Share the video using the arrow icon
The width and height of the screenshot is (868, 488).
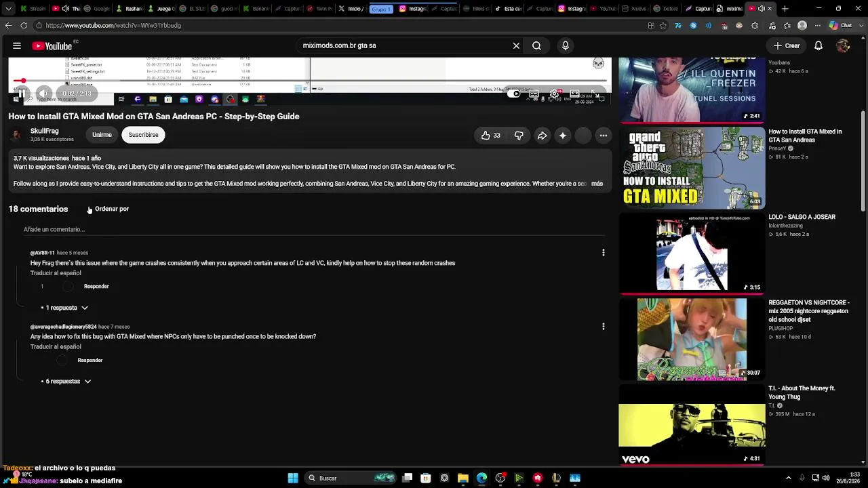pos(542,136)
